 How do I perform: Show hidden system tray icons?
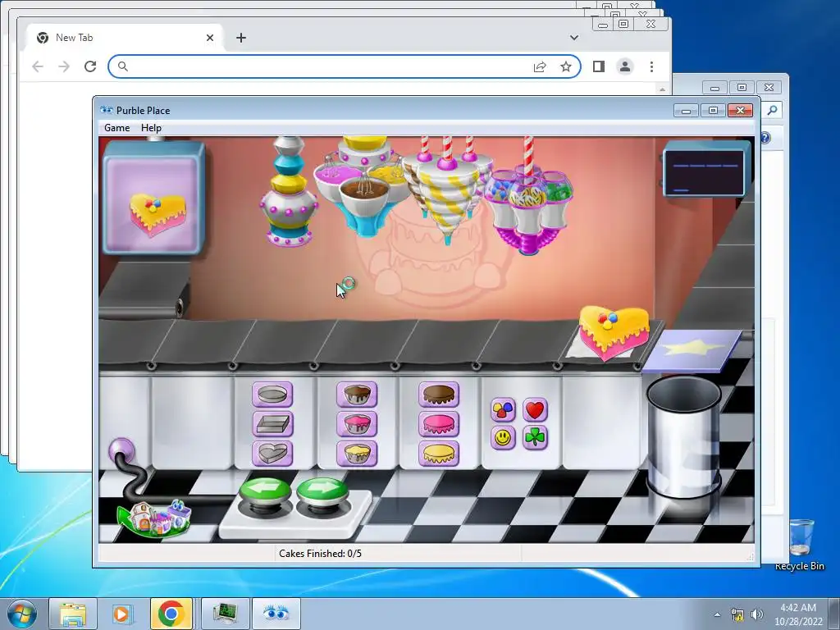coord(717,614)
